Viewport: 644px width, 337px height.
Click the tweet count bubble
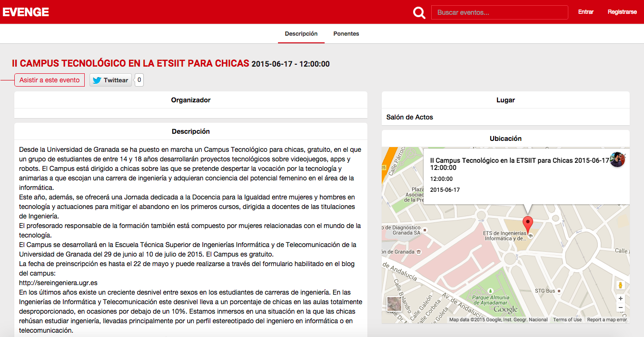139,80
